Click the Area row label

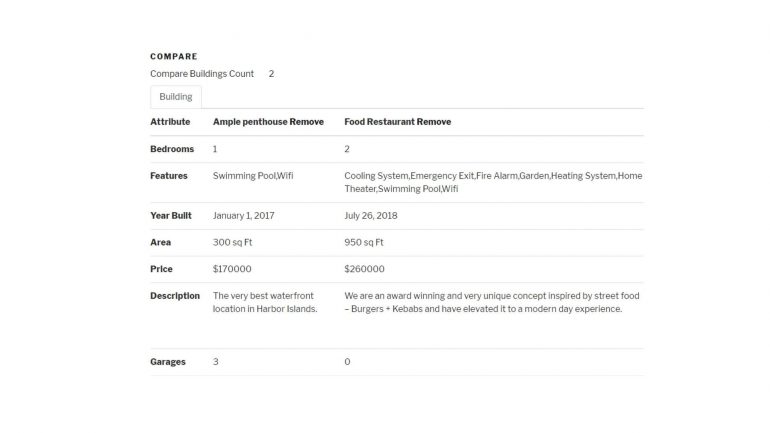pyautogui.click(x=161, y=242)
